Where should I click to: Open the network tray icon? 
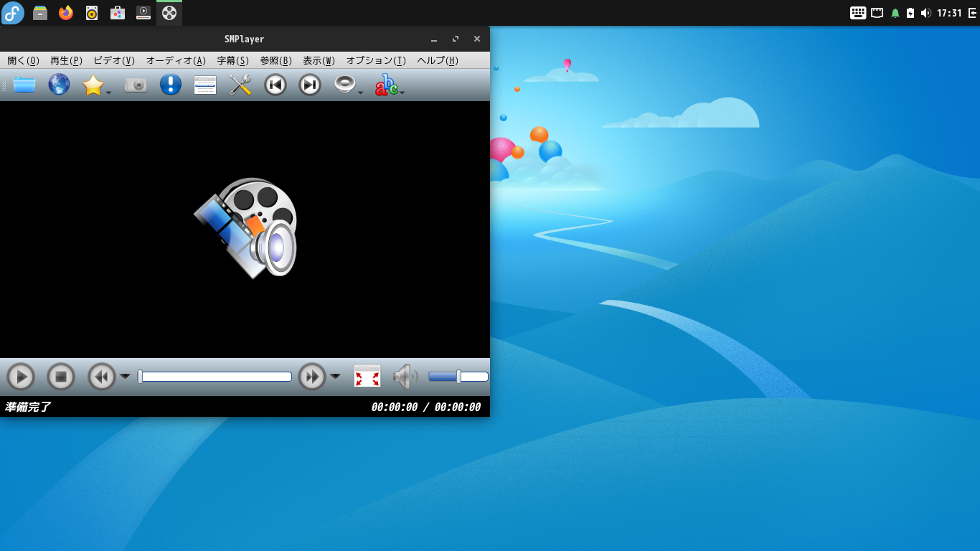coord(877,13)
